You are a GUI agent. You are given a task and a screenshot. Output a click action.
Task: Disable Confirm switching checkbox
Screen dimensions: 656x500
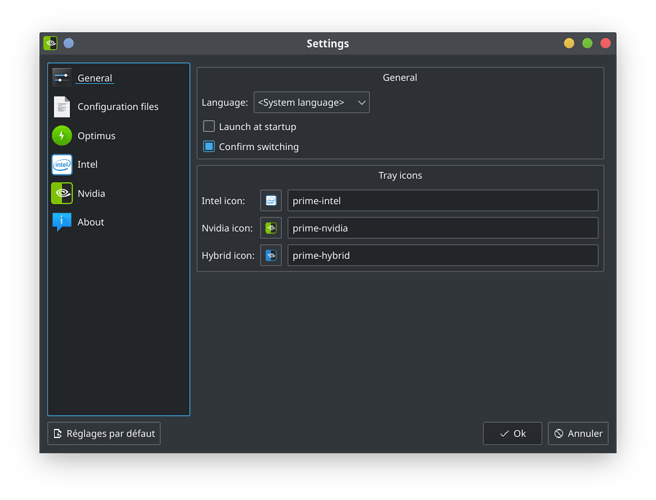click(209, 146)
